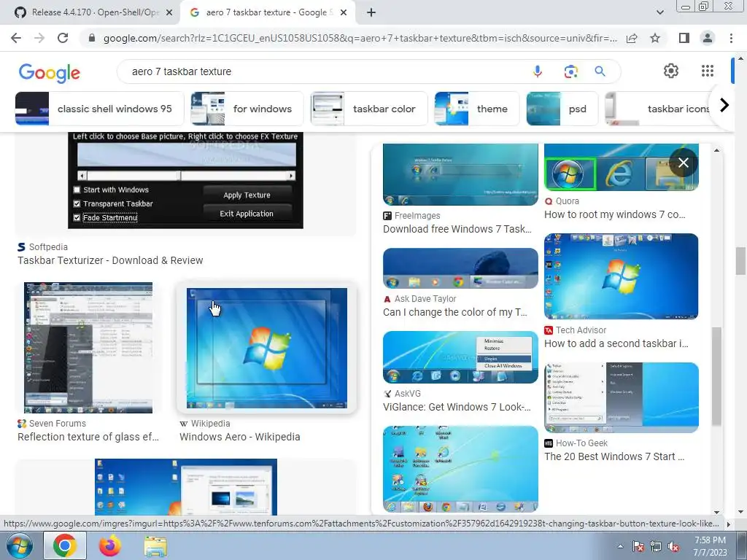Image resolution: width=747 pixels, height=560 pixels.
Task: Open Tech Advisor second taskbar thumbnail
Action: [x=622, y=276]
